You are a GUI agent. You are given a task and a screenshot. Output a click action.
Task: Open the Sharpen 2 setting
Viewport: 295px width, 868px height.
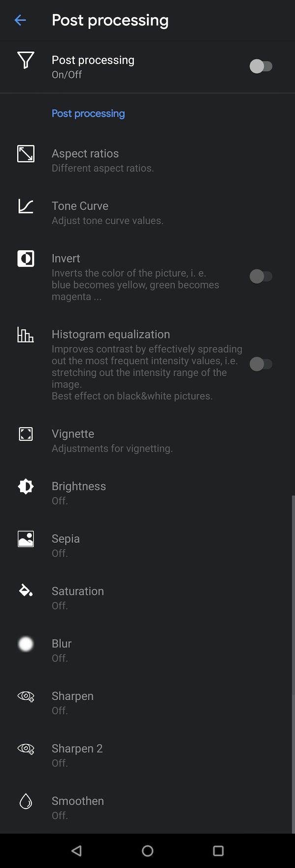[147, 755]
